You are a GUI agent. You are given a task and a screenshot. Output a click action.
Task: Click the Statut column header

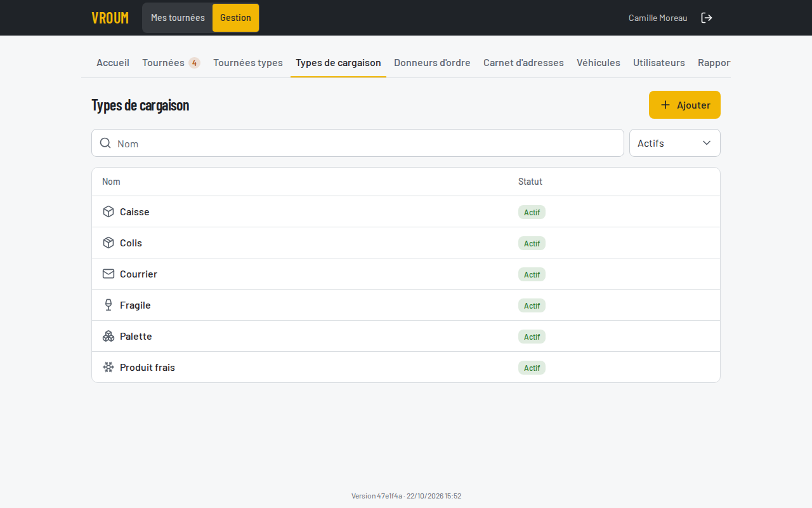click(530, 182)
